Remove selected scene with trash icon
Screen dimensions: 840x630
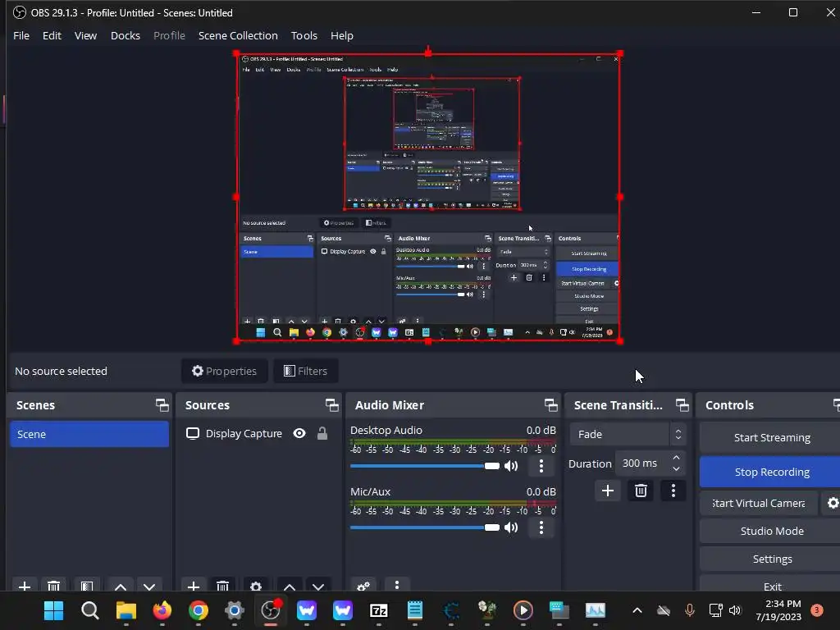[x=53, y=586]
